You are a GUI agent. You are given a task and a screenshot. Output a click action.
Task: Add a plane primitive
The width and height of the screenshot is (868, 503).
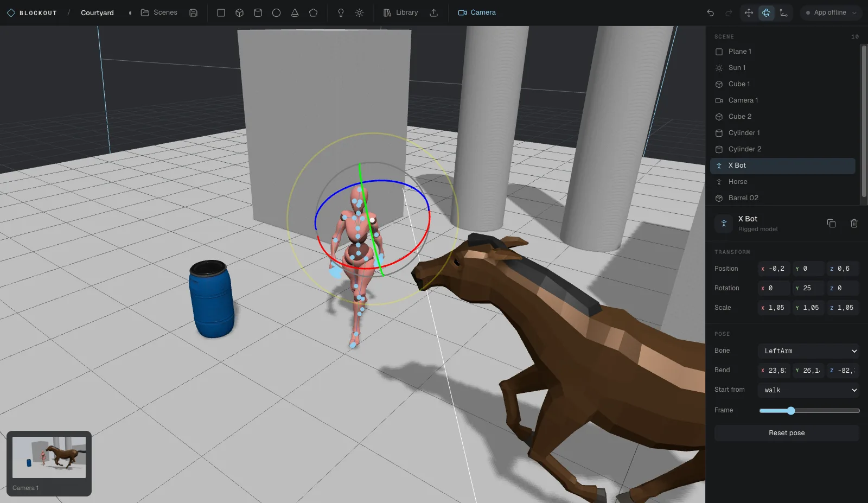point(221,12)
